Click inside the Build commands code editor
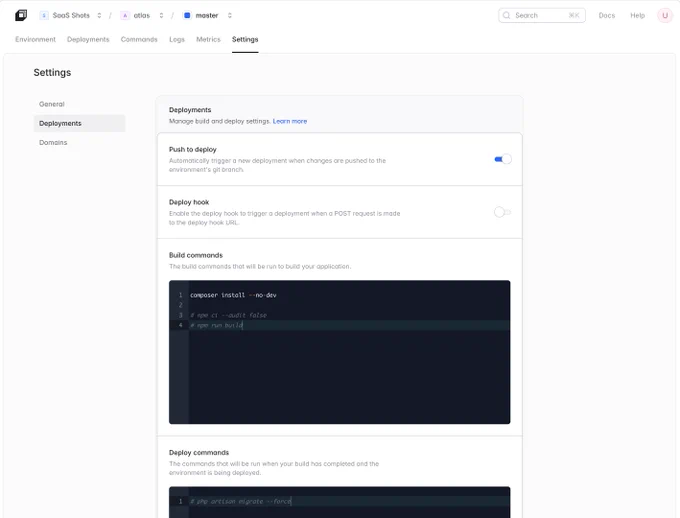This screenshot has height=518, width=680. coord(340,352)
